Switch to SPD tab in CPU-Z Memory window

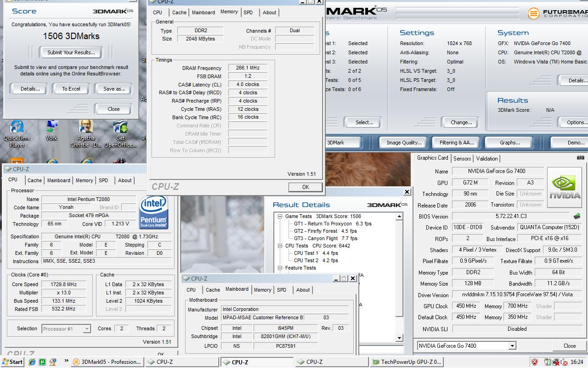[248, 12]
